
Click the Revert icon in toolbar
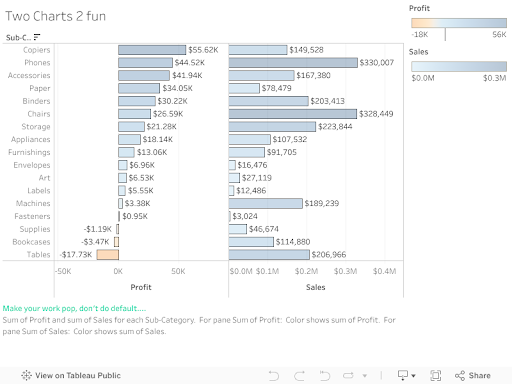[x=325, y=376]
